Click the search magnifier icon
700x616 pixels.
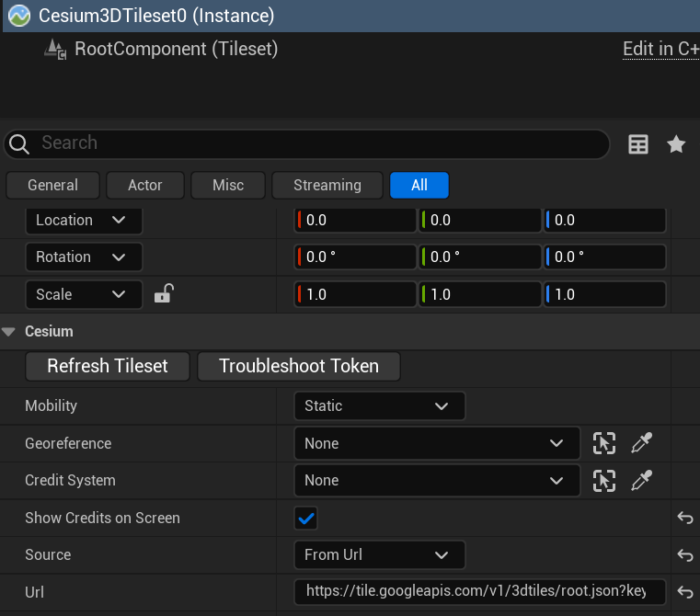tap(19, 144)
